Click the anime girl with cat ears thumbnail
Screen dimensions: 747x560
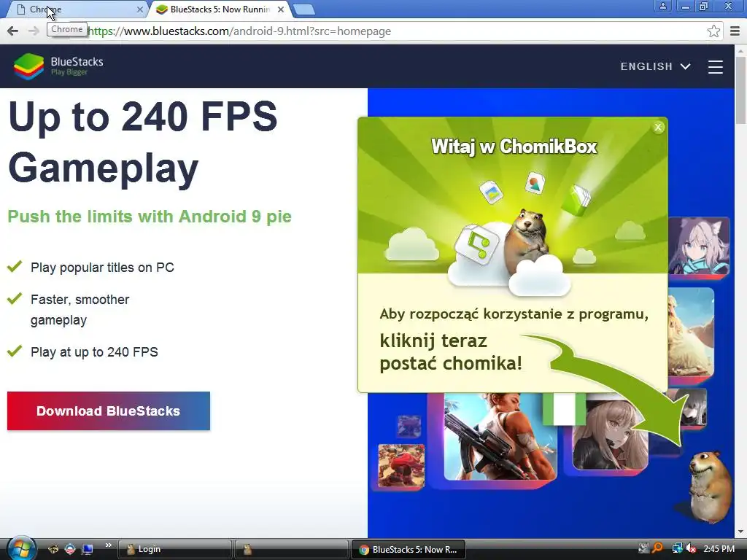[x=698, y=246]
